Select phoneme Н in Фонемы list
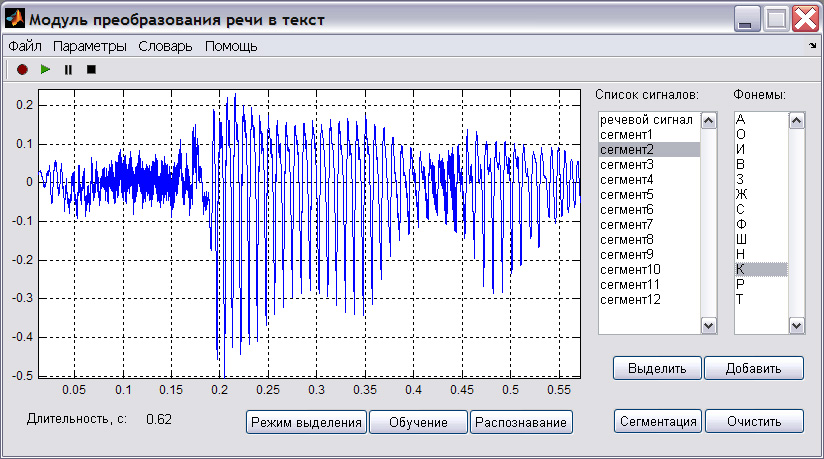 761,254
